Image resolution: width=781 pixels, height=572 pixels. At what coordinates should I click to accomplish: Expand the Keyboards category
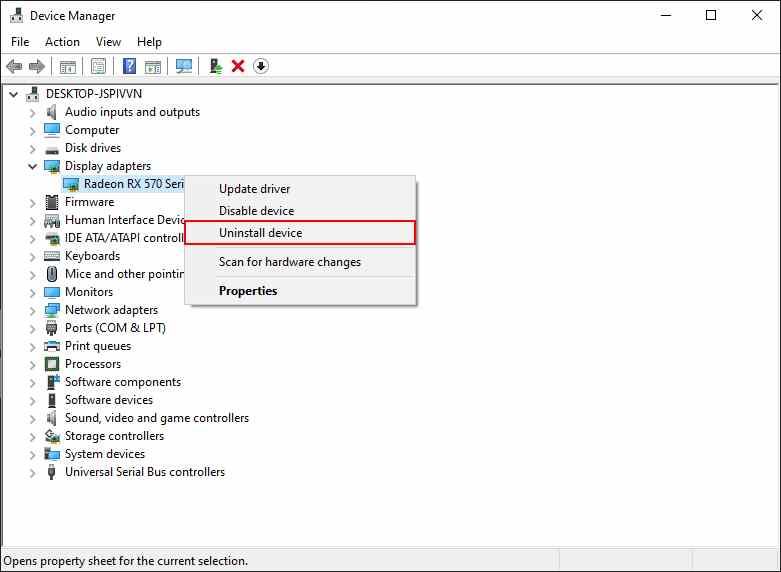coord(33,257)
